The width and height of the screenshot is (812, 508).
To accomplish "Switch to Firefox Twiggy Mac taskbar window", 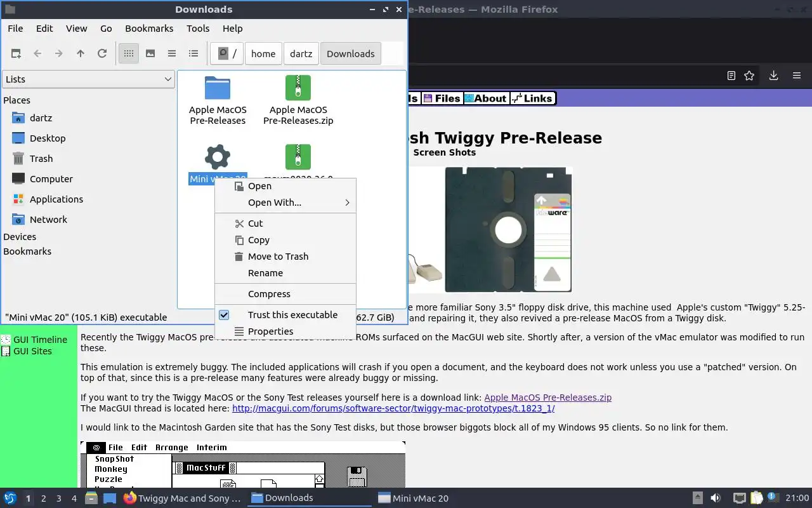I will click(x=182, y=498).
